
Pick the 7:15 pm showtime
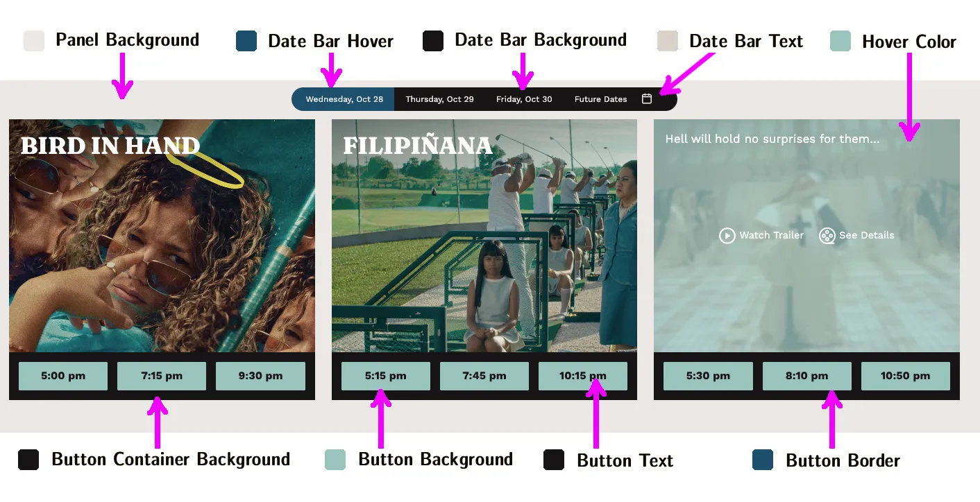[162, 376]
